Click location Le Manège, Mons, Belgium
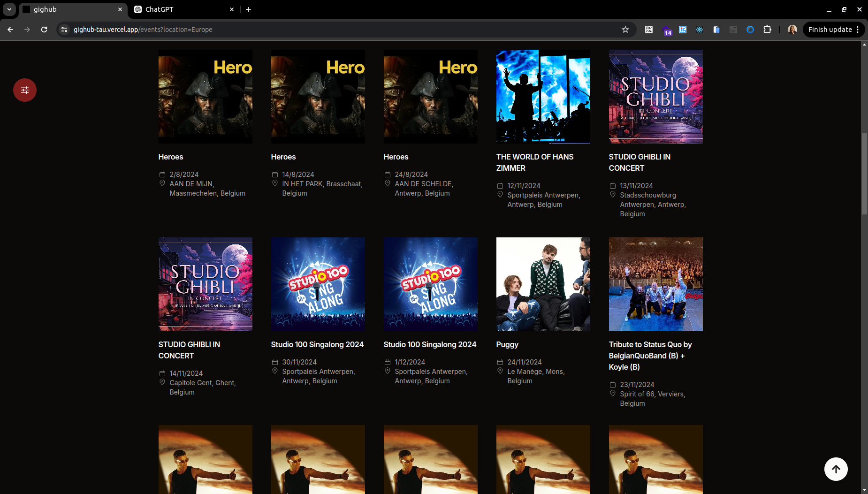The height and width of the screenshot is (494, 868). click(x=536, y=376)
